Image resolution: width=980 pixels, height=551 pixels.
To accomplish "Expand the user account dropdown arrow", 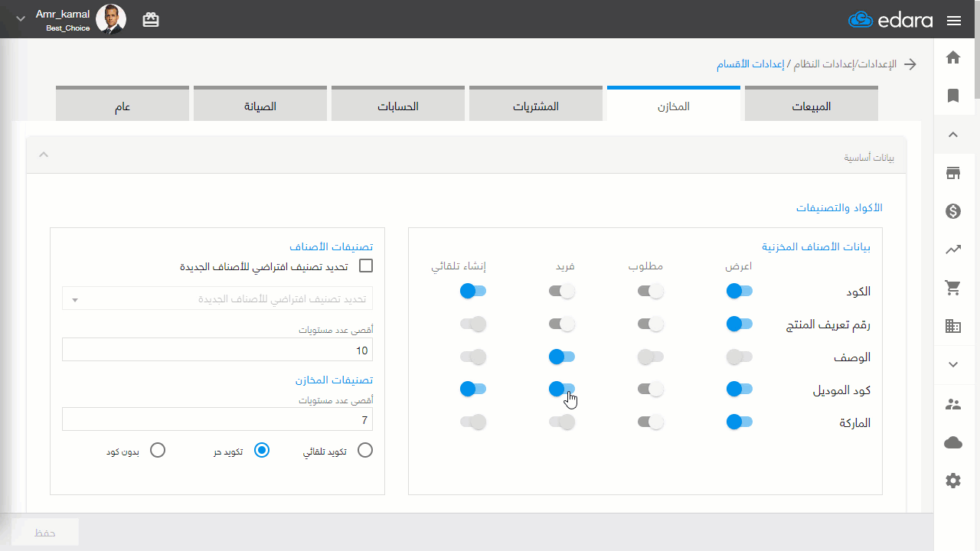I will coord(21,19).
